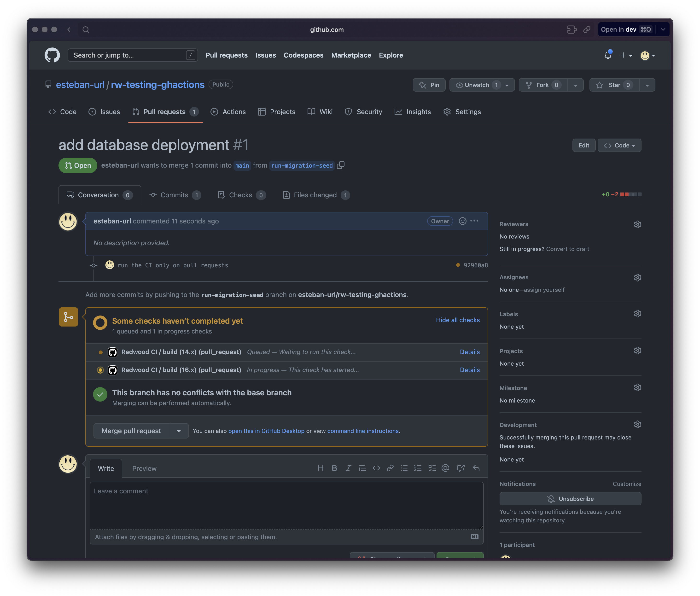The image size is (700, 596).
Task: Insert code formatting in comment toolbar
Action: 376,468
